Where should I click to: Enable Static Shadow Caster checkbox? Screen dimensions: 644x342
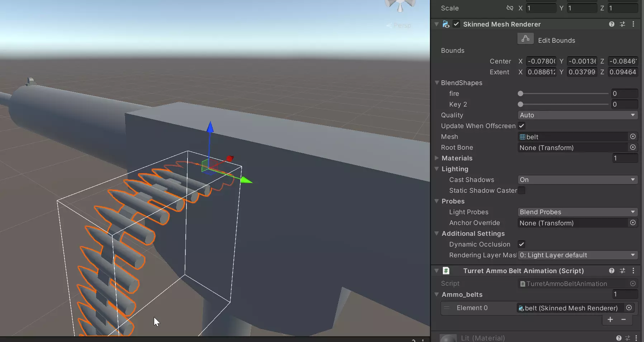521,190
